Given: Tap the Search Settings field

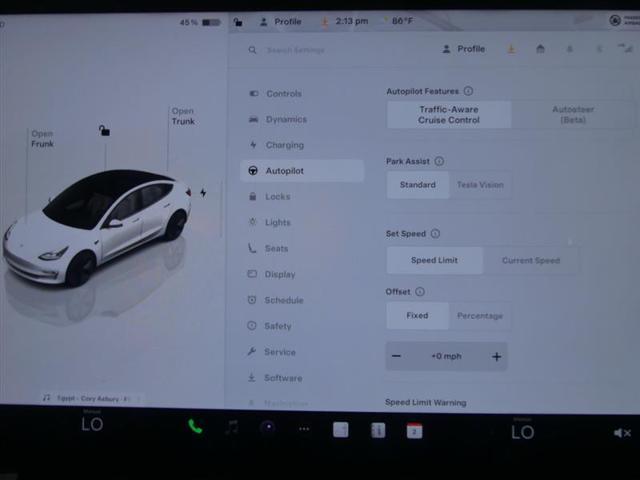Looking at the screenshot, I should (296, 50).
